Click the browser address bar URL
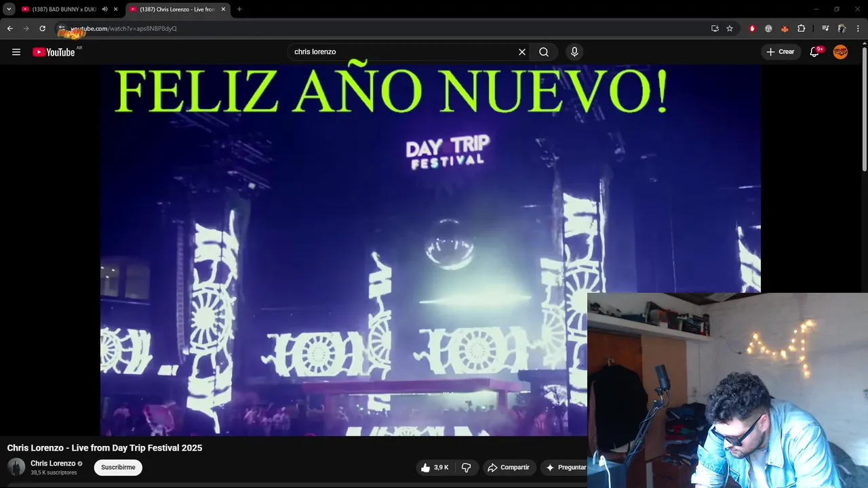The width and height of the screenshot is (868, 488). 124,28
